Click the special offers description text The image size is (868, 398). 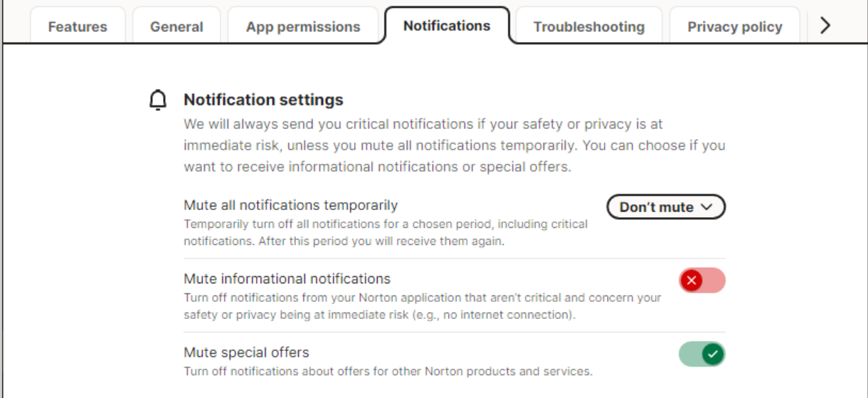(x=388, y=371)
